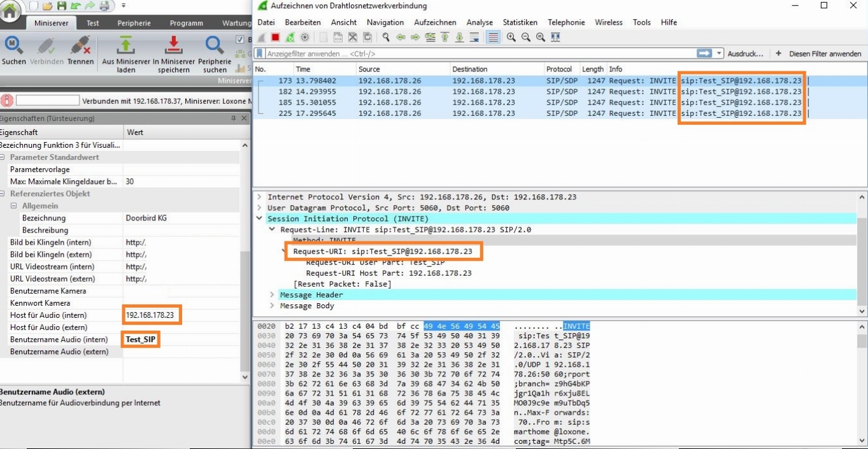This screenshot has height=449, width=868.
Task: Click the Ausdruck... button
Action: pyautogui.click(x=745, y=54)
